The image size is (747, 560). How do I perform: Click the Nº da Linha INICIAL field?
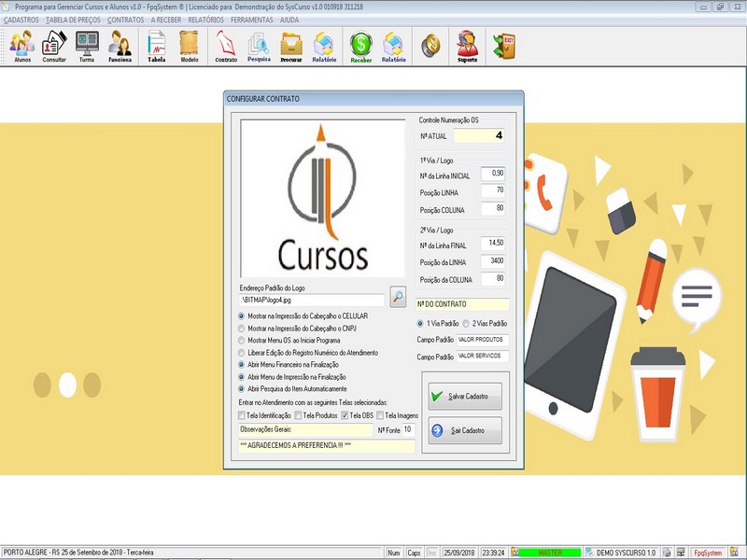click(492, 174)
